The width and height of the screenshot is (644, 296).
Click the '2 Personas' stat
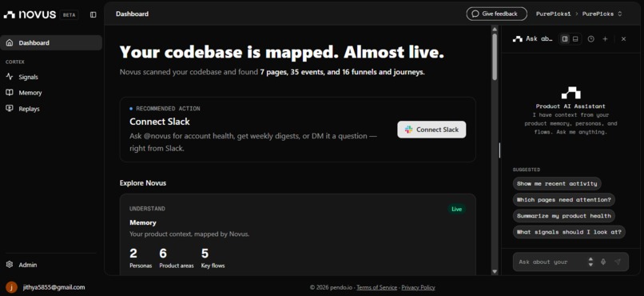pyautogui.click(x=141, y=258)
